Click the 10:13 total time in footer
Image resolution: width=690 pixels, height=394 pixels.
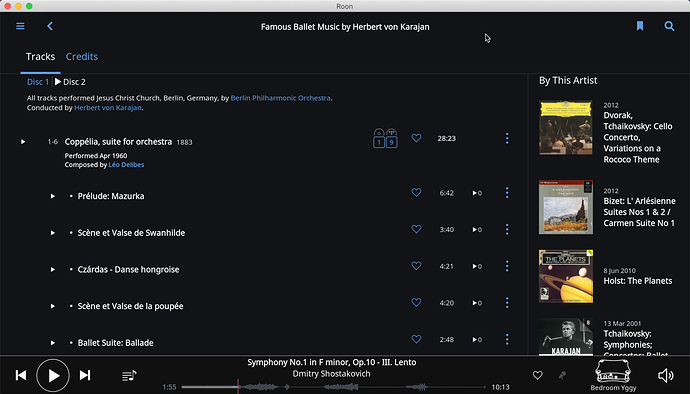click(500, 387)
